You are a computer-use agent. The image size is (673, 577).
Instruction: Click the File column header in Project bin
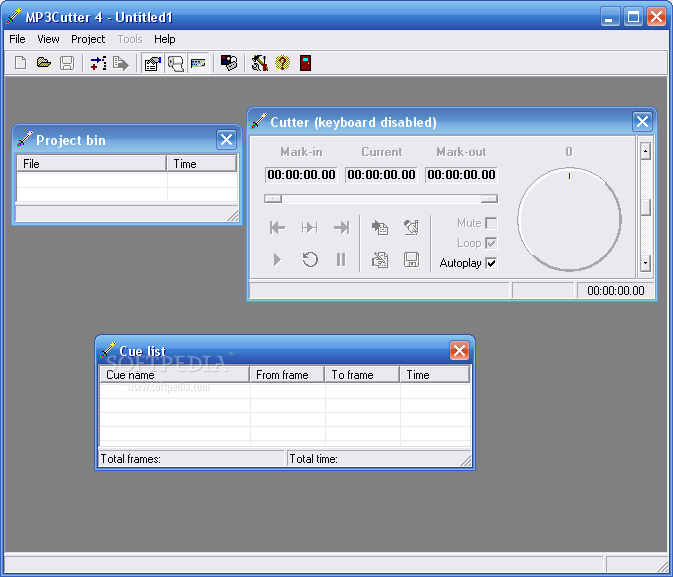click(91, 164)
